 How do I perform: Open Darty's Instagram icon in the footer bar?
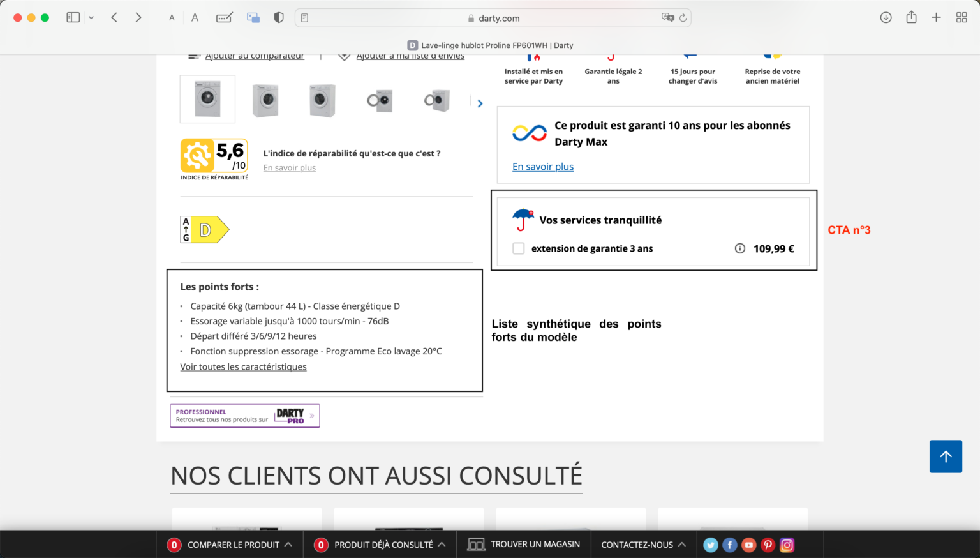pyautogui.click(x=787, y=545)
